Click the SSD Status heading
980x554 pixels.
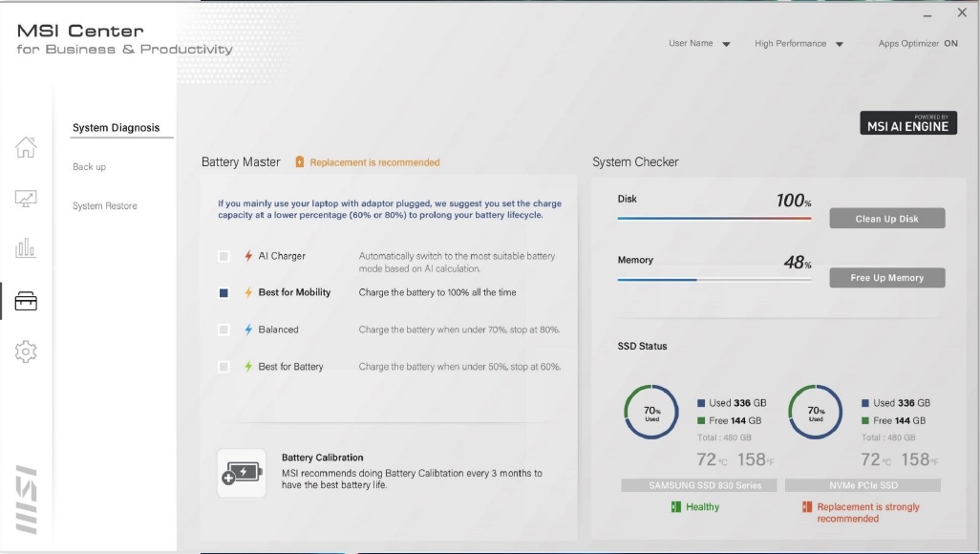coord(643,346)
